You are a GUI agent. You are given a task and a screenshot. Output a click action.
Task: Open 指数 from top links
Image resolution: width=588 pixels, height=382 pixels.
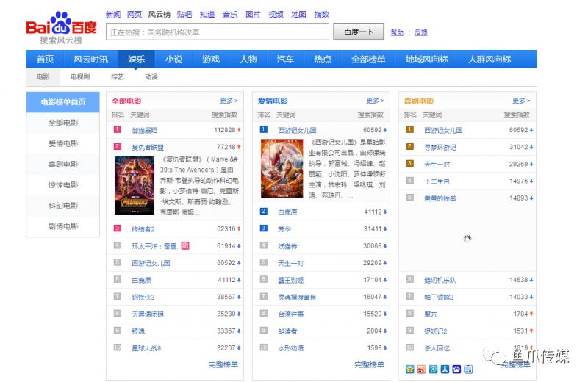pyautogui.click(x=321, y=15)
